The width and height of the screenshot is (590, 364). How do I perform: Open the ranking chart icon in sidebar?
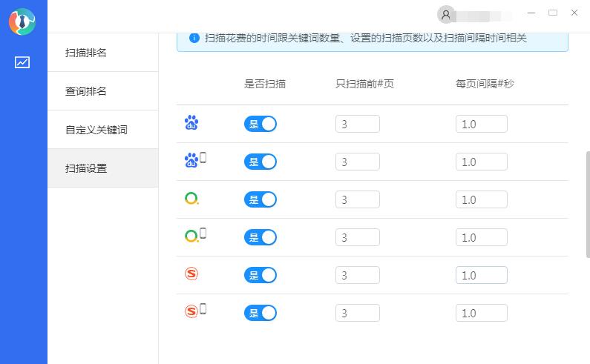pyautogui.click(x=22, y=62)
